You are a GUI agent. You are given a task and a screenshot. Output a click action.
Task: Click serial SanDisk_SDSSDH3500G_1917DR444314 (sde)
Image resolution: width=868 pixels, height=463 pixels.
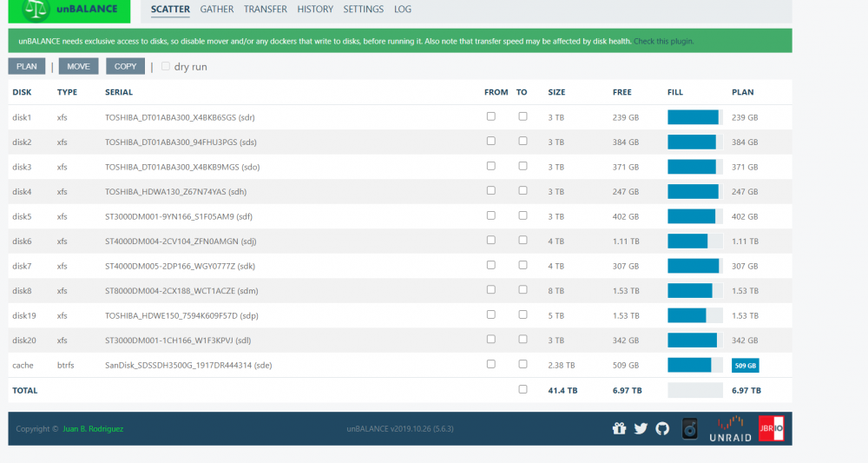coord(188,366)
